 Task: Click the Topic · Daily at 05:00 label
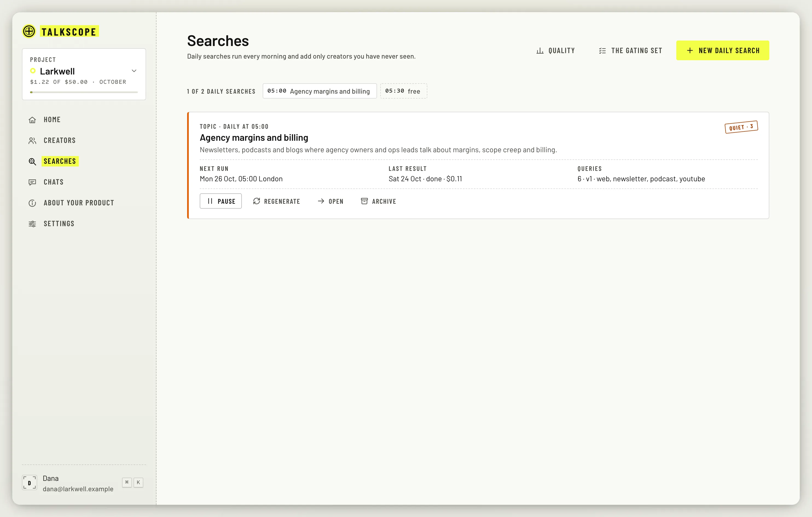tap(234, 127)
